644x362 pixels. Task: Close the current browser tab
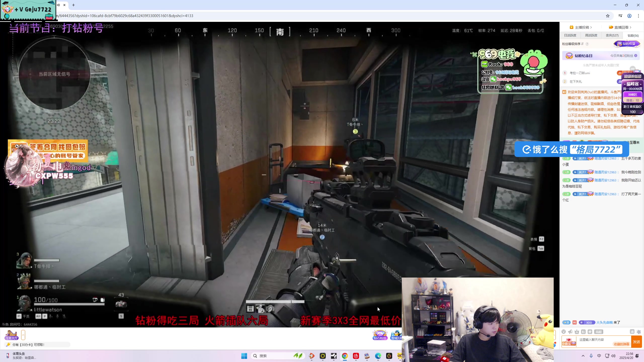(64, 5)
